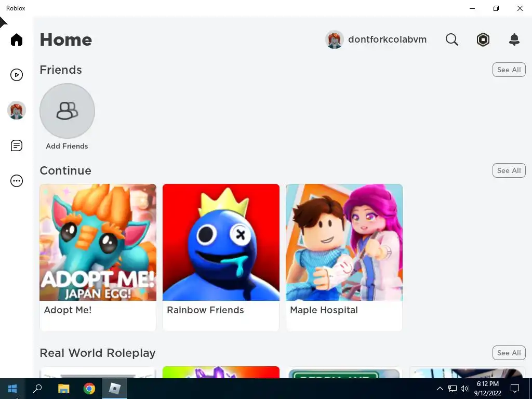Click the Maple Hospital game title
This screenshot has width=532, height=399.
tap(324, 310)
